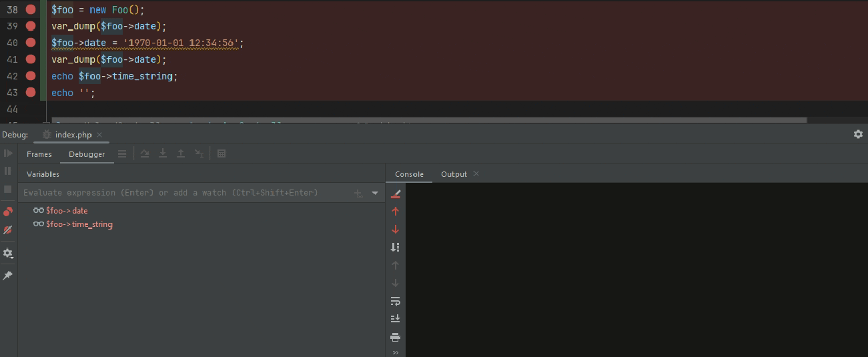Click the red down arrow in console toolbar
Image resolution: width=868 pixels, height=357 pixels.
pyautogui.click(x=395, y=230)
